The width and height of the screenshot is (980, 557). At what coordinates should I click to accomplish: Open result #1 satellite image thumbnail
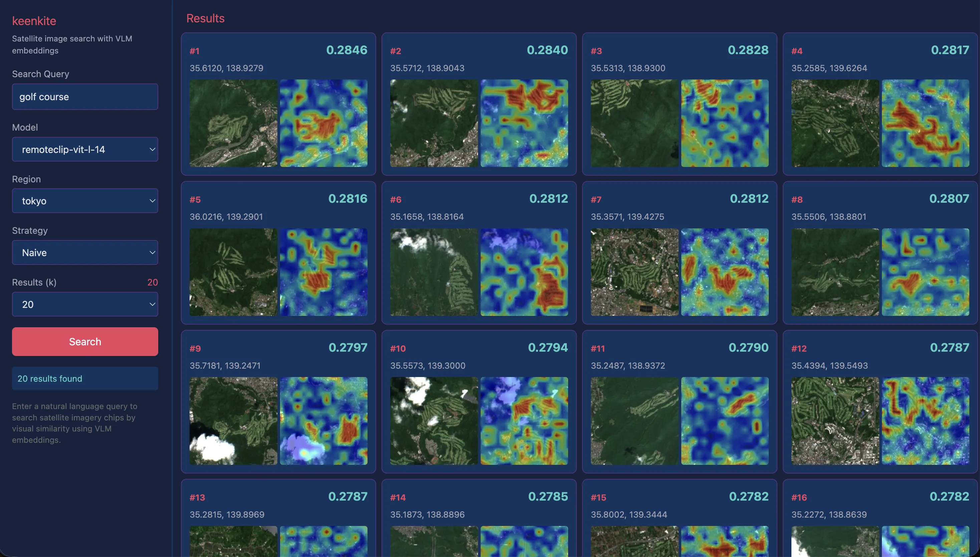(233, 123)
